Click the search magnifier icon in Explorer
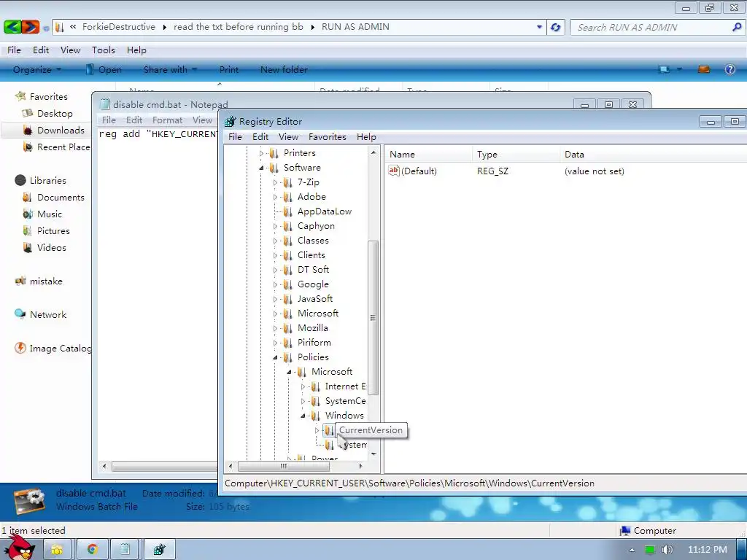The image size is (747, 560). click(737, 27)
